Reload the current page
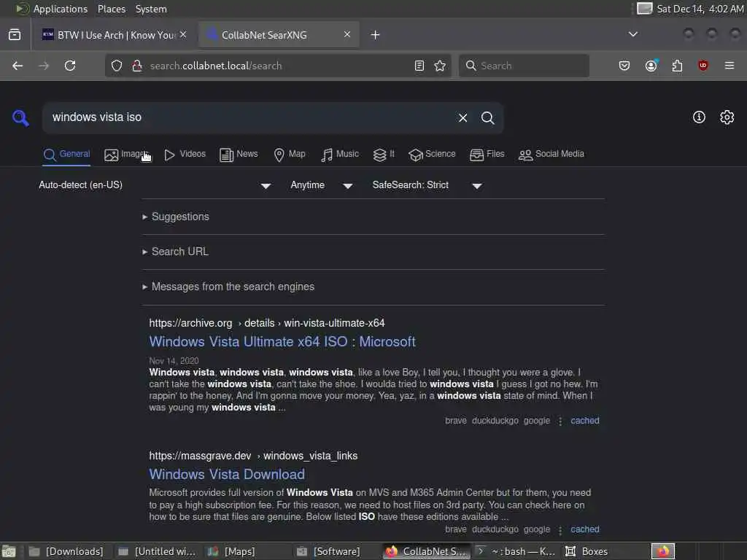Screen dimensions: 747x560 [x=70, y=66]
